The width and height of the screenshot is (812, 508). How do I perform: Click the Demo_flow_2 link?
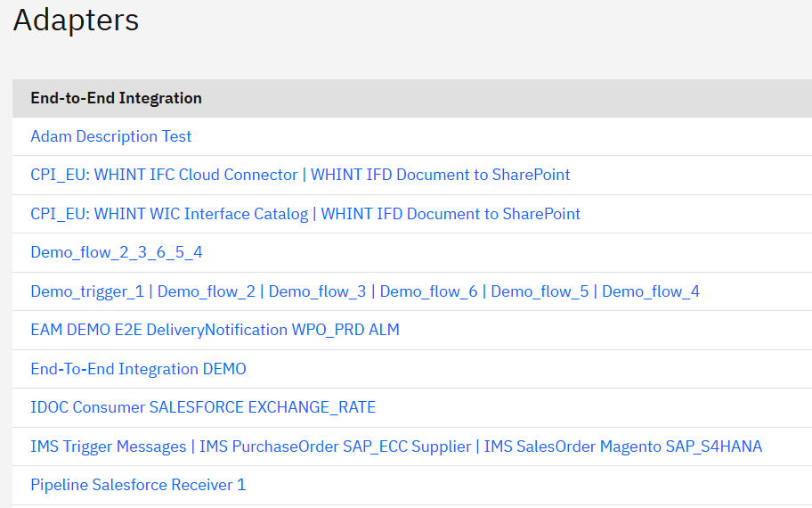(x=207, y=291)
